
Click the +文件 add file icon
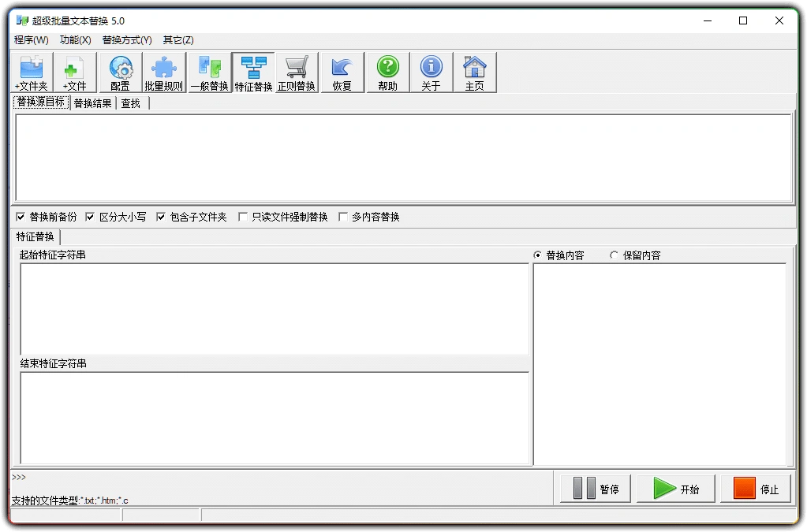point(75,72)
